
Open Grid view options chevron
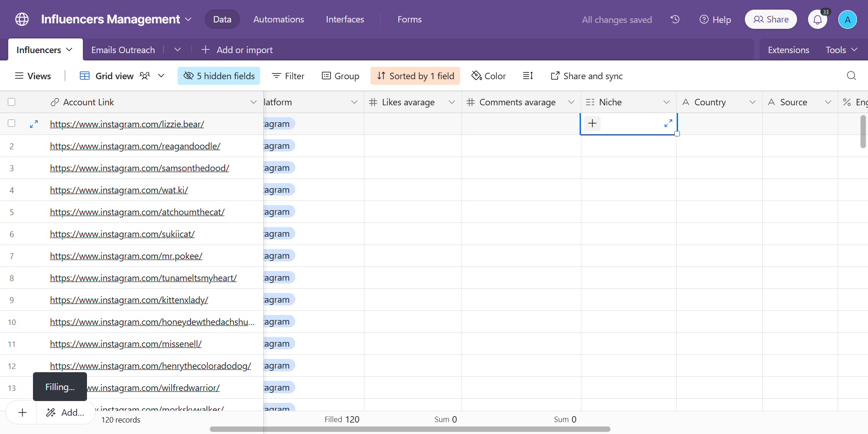coord(161,76)
